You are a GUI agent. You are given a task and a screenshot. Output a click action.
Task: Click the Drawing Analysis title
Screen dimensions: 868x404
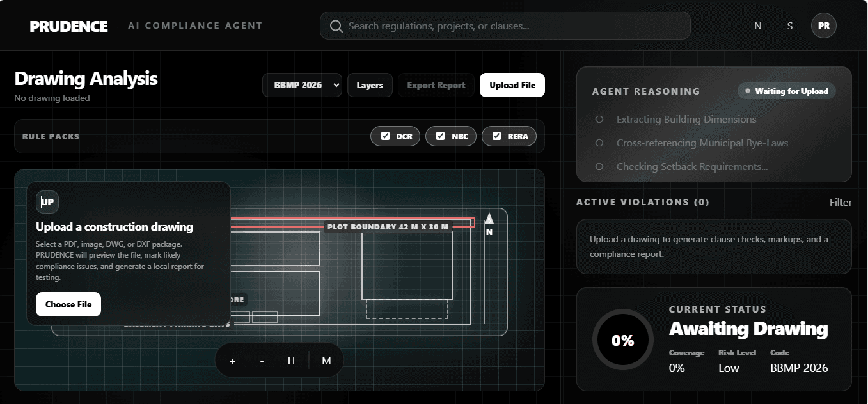coord(86,79)
